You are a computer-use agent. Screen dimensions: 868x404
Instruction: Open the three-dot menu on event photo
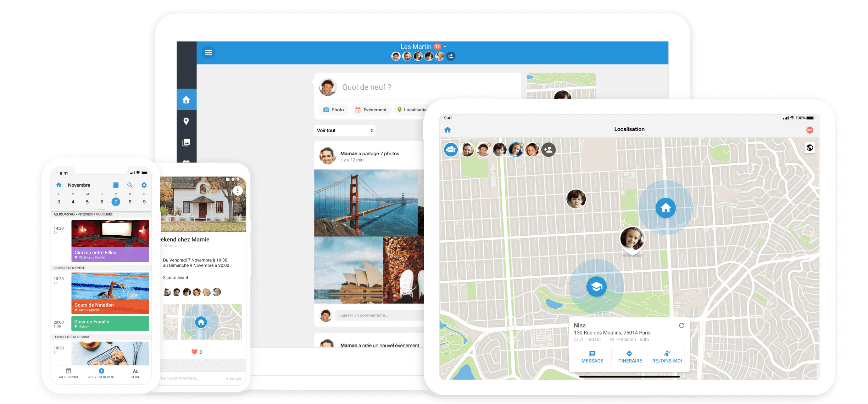[x=238, y=191]
